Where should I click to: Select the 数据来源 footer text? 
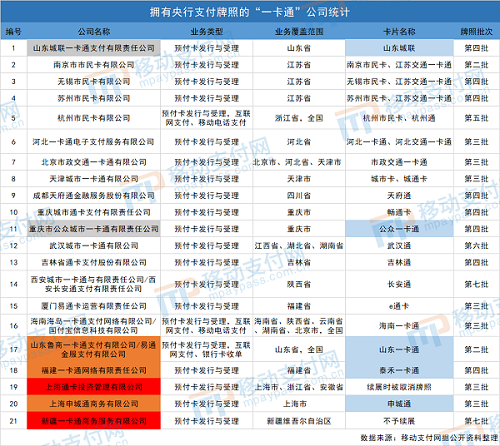point(429,438)
